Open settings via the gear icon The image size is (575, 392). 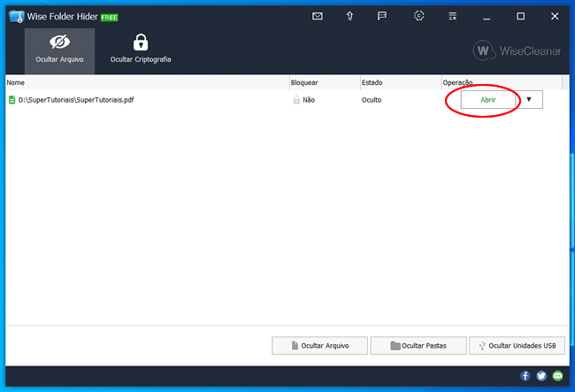pos(419,16)
